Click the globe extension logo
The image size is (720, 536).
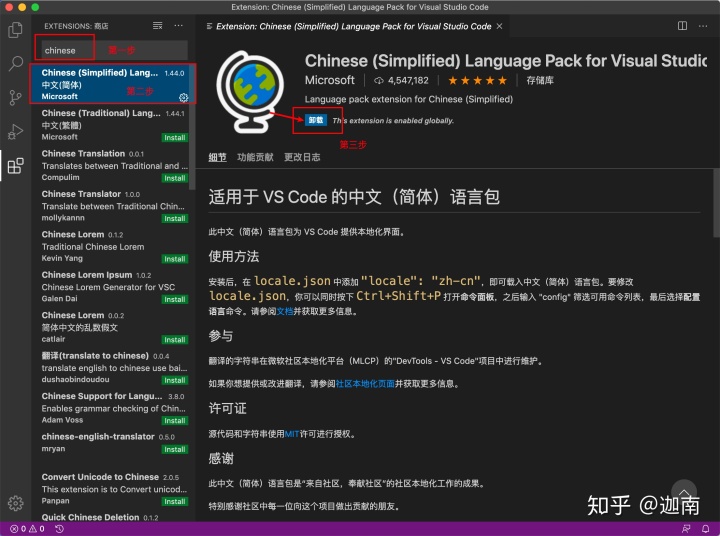(249, 92)
